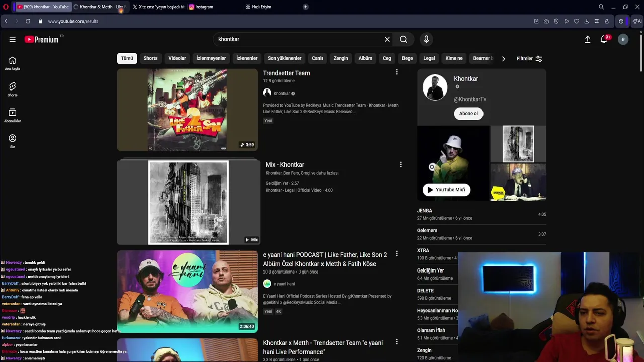Show more filter chips with right arrow
644x362 pixels.
(x=503, y=59)
